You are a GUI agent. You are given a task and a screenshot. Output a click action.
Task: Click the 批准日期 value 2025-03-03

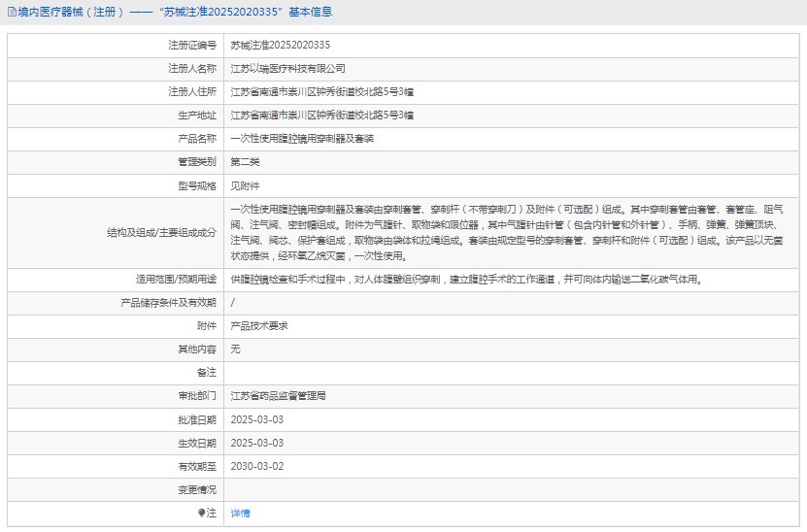click(x=256, y=419)
